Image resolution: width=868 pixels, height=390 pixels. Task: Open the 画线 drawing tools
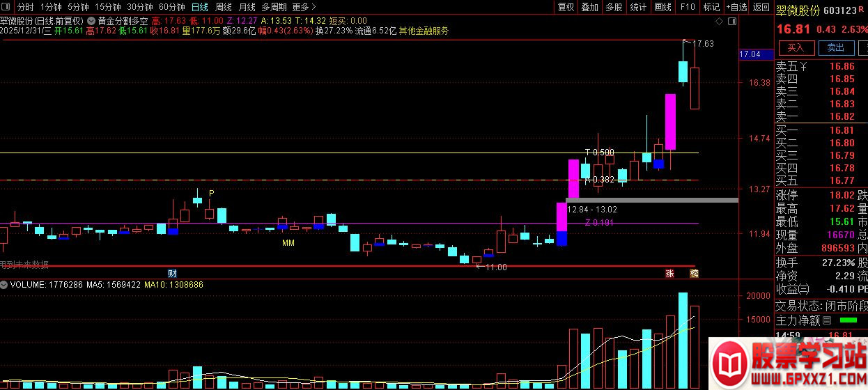662,7
